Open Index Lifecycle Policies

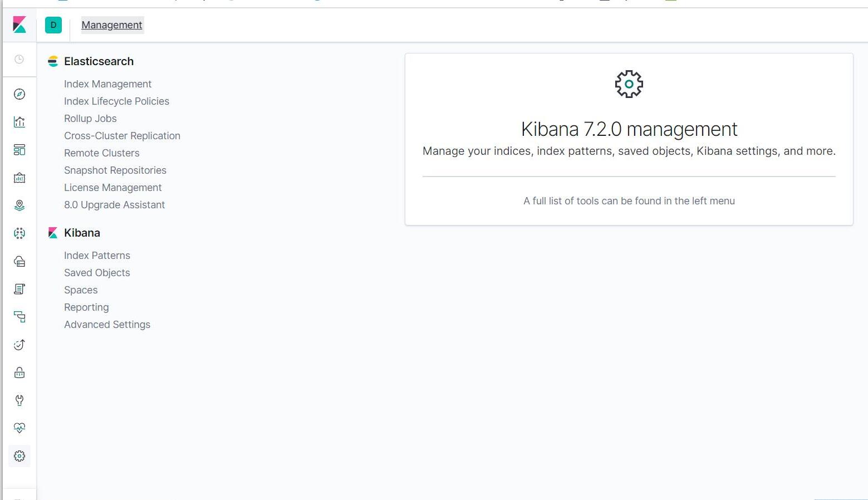coord(116,101)
